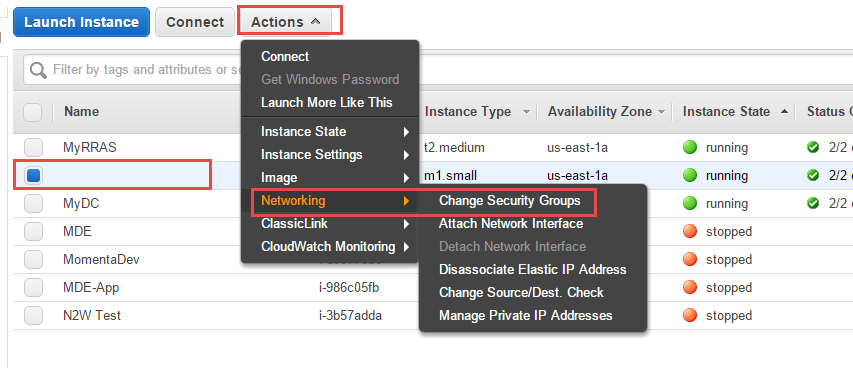Open the Actions dropdown button

285,22
